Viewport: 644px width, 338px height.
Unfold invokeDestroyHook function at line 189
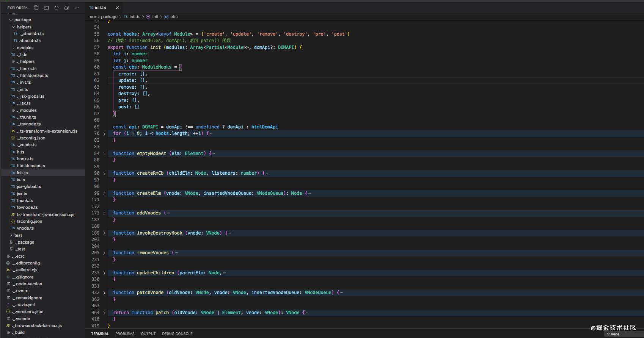[104, 233]
